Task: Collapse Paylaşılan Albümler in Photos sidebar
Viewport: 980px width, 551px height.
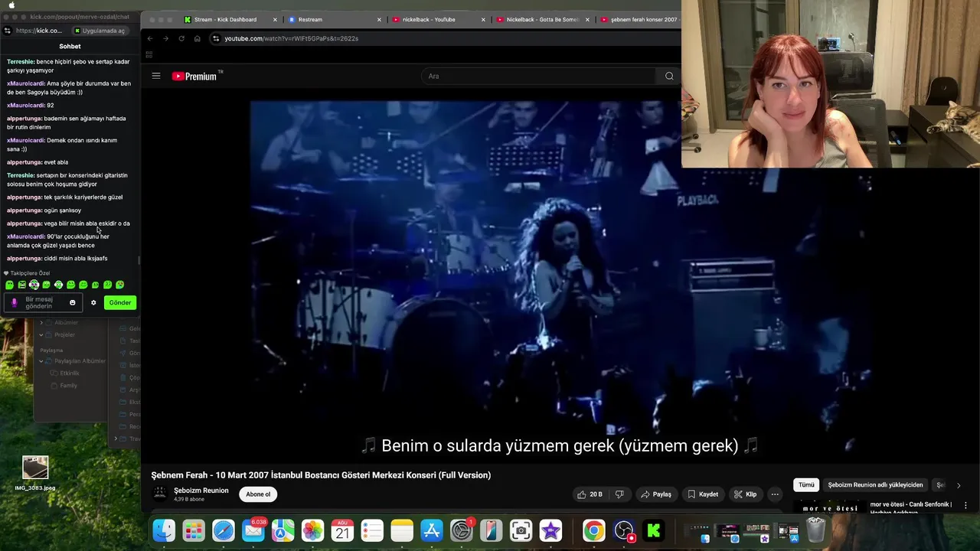Action: (x=41, y=360)
